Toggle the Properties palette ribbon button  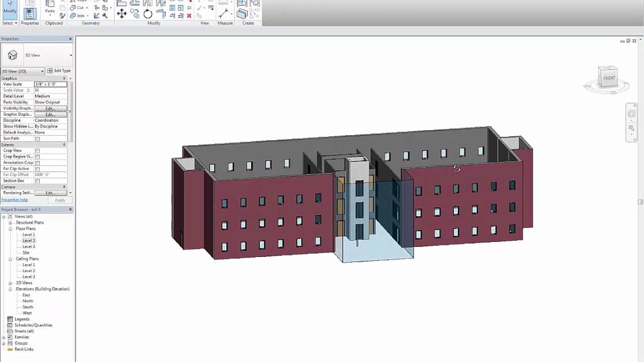tap(30, 14)
